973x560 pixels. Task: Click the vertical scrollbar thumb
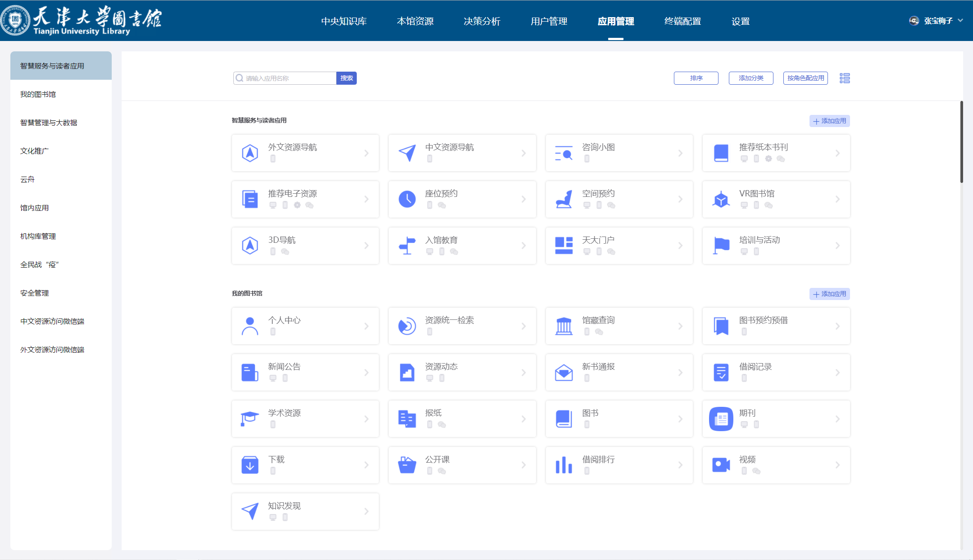pos(961,142)
